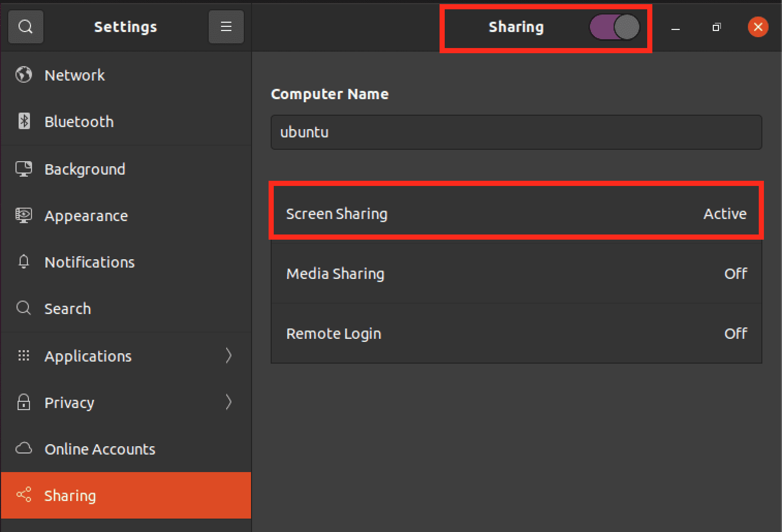Screen dimensions: 782x532
Task: Open the hamburger menu next to Settings
Action: [x=226, y=27]
